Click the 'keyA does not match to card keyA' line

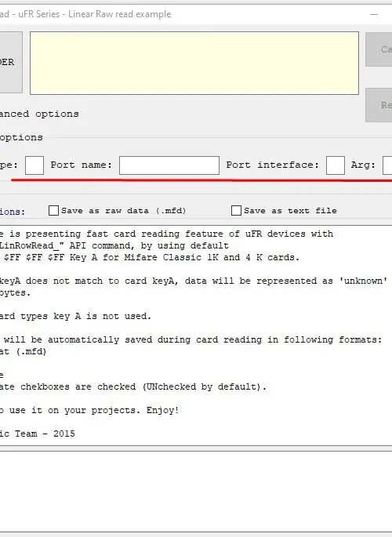click(x=194, y=281)
